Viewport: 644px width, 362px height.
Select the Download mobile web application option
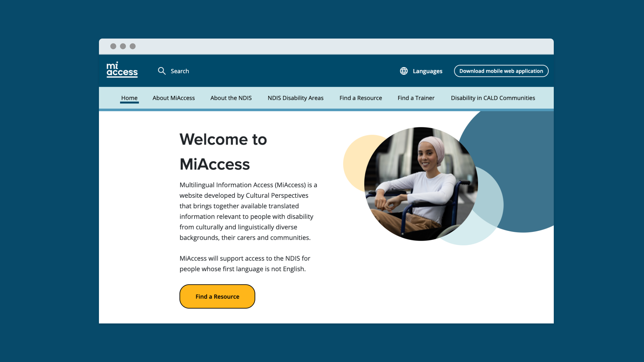[x=501, y=71]
